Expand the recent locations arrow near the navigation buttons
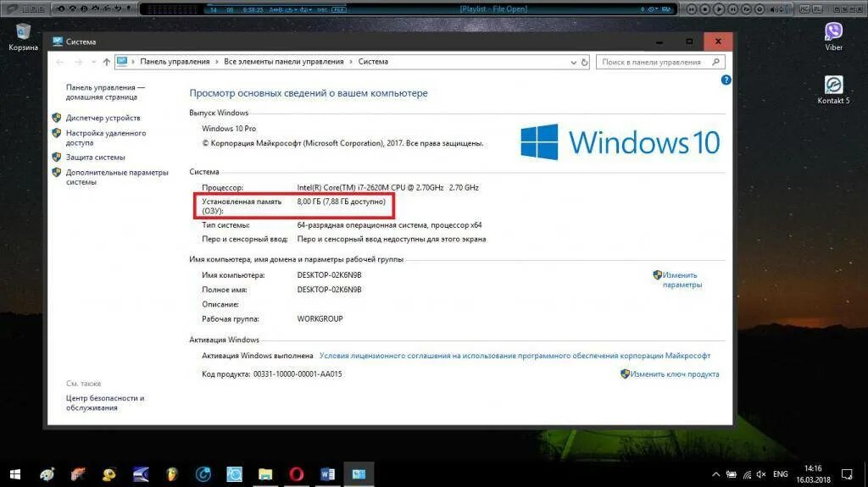This screenshot has width=868, height=487. coord(93,62)
